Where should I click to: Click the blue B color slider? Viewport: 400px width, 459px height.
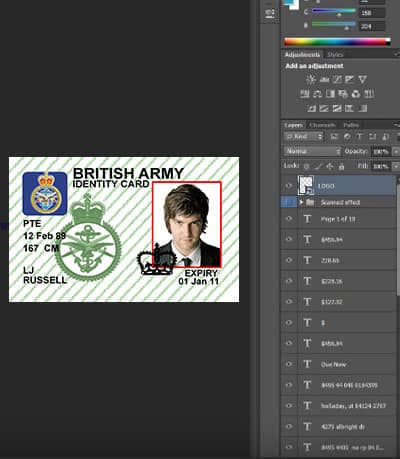click(334, 25)
